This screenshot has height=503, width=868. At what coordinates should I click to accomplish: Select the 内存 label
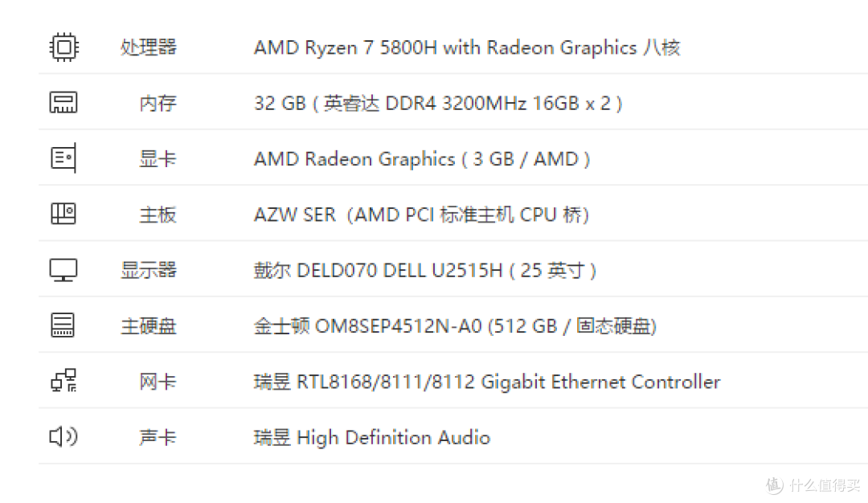point(158,103)
